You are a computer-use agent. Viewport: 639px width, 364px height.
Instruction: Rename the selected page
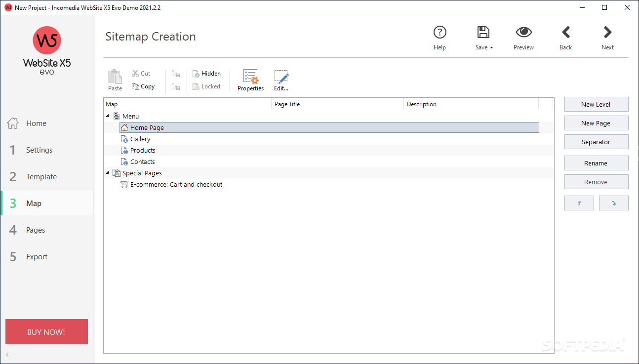pos(597,163)
